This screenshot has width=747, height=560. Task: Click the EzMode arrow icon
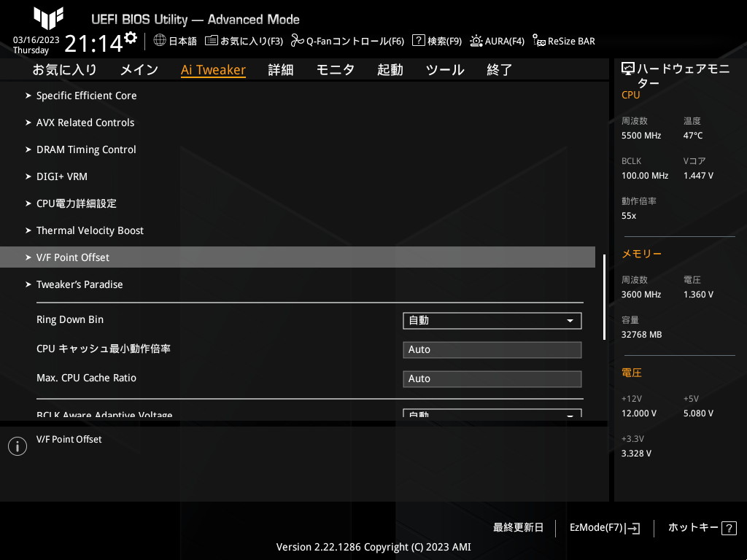tap(633, 528)
